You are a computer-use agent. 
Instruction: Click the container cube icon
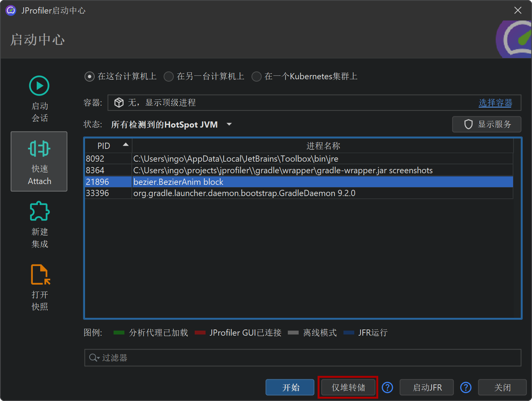tap(119, 102)
